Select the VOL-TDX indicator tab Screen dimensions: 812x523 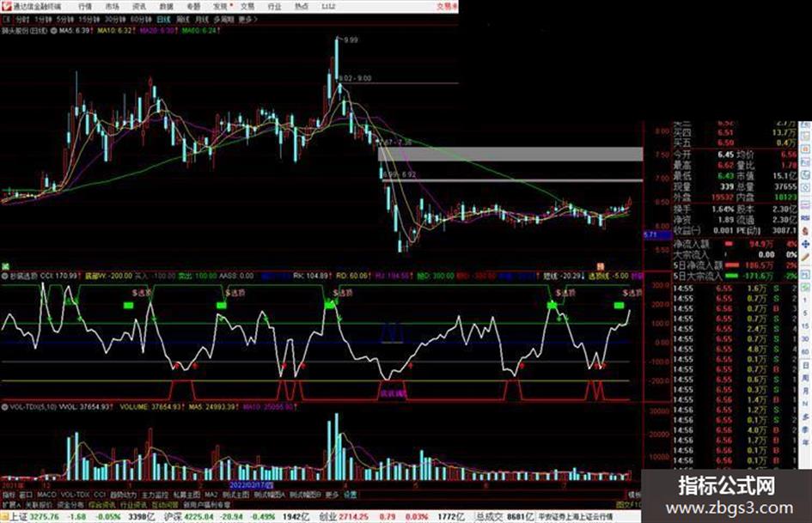76,495
